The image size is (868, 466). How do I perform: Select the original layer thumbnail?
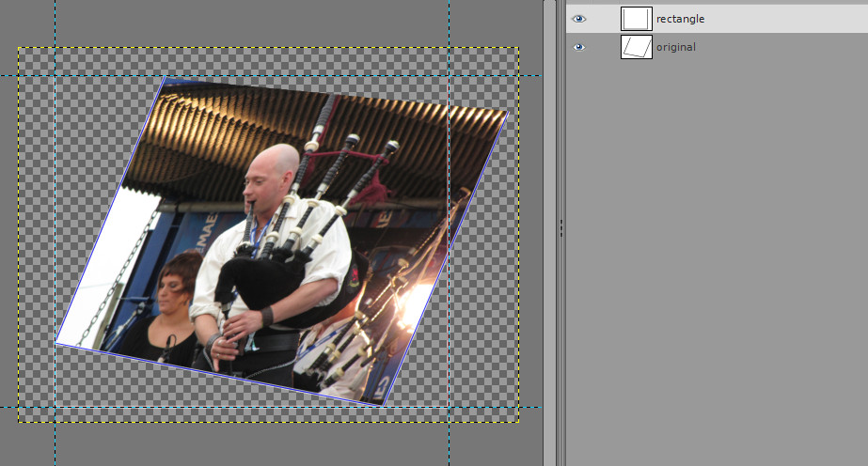pos(636,47)
